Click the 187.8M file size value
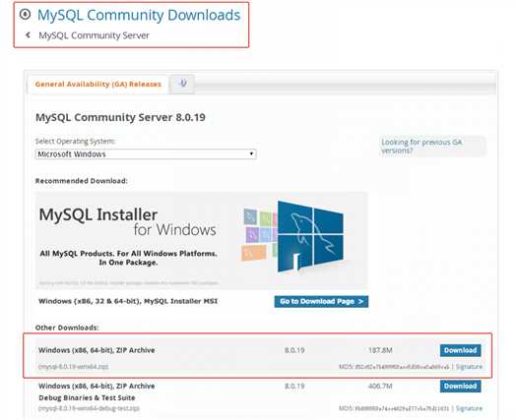The height and width of the screenshot is (420, 516). pos(380,350)
